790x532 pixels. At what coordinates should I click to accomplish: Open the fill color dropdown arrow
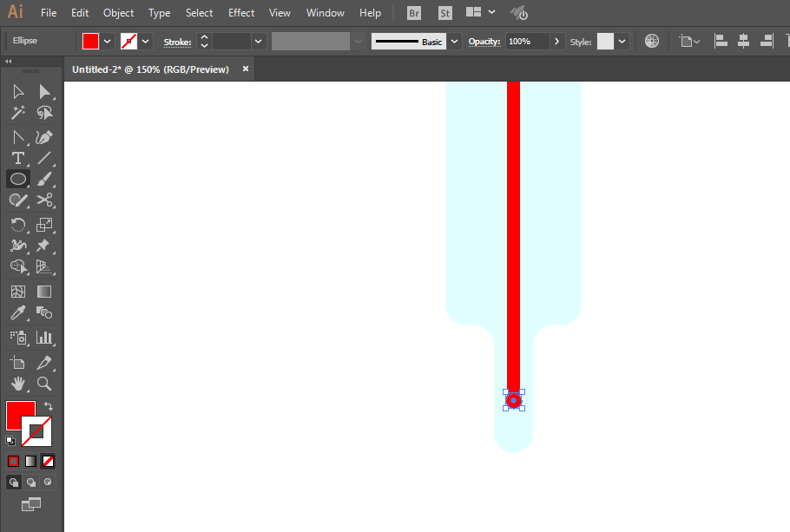click(108, 42)
